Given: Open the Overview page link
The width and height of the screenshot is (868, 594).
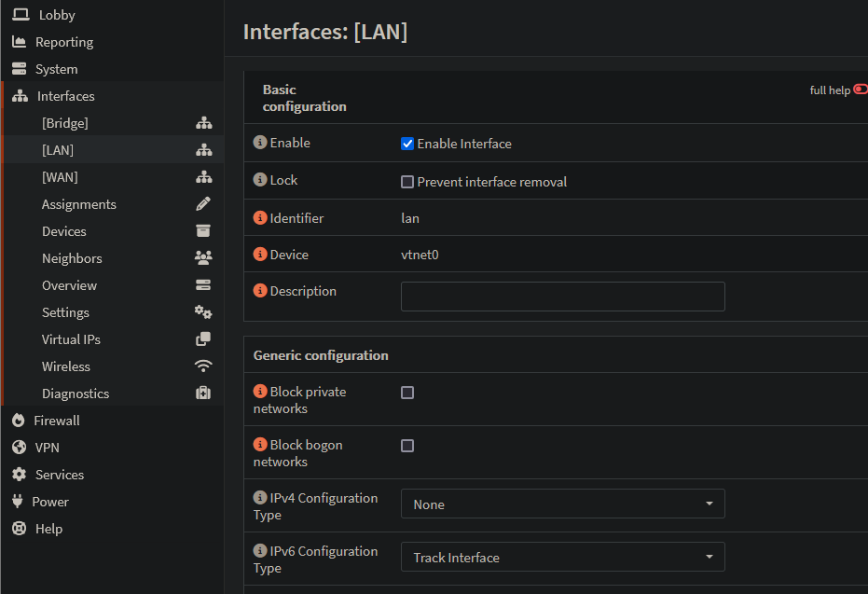Looking at the screenshot, I should coord(69,285).
